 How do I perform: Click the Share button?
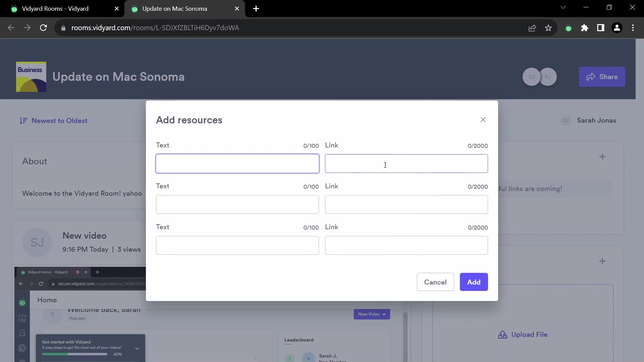coord(602,77)
